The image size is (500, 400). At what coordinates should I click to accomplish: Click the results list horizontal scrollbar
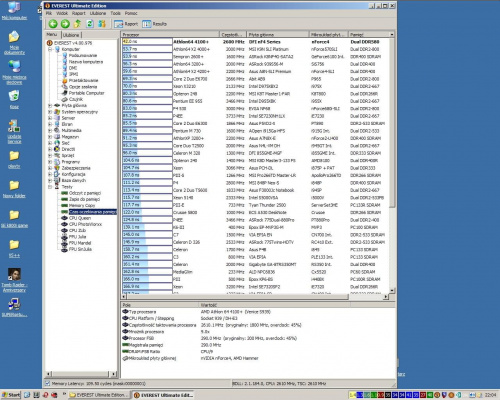click(x=255, y=296)
